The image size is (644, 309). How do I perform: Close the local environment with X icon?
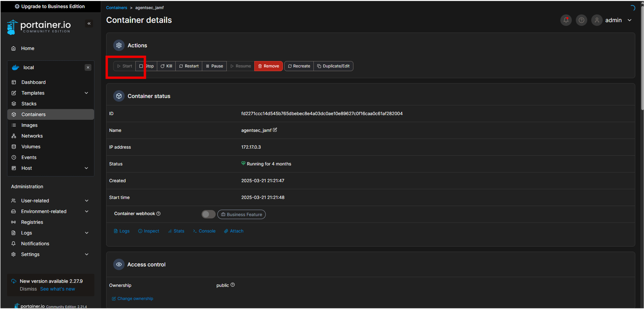pyautogui.click(x=88, y=67)
